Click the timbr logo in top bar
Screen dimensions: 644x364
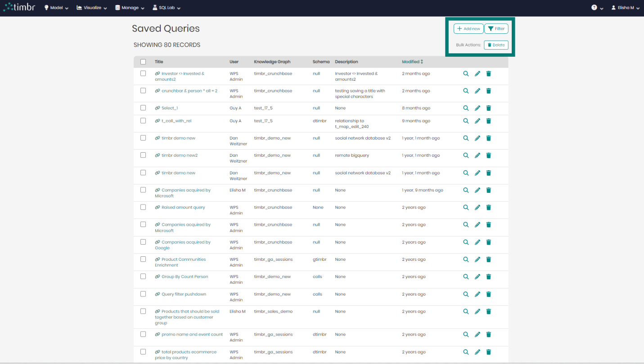click(x=19, y=8)
